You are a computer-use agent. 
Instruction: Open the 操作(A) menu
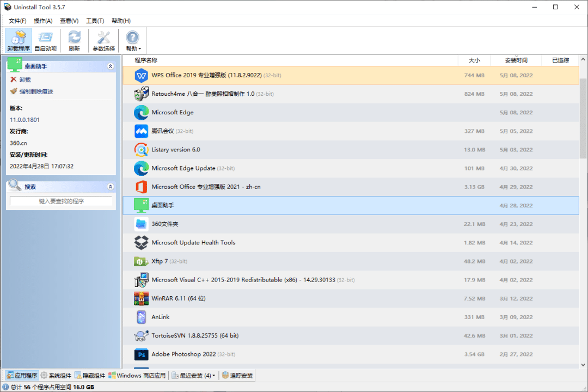coord(43,21)
